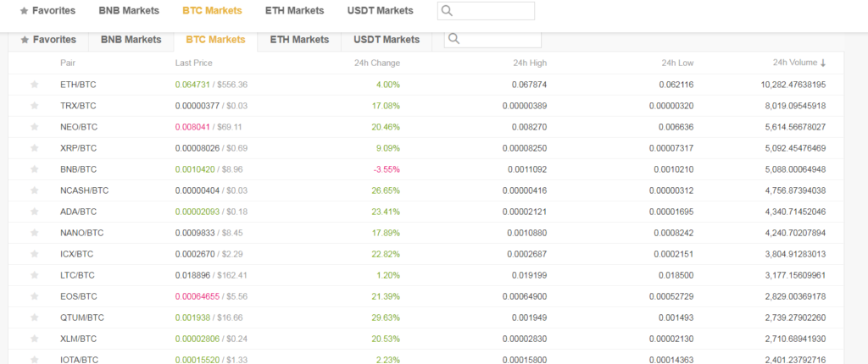Star the ETH/BTC pair as favorite
Viewport: 868px width, 364px height.
[35, 85]
